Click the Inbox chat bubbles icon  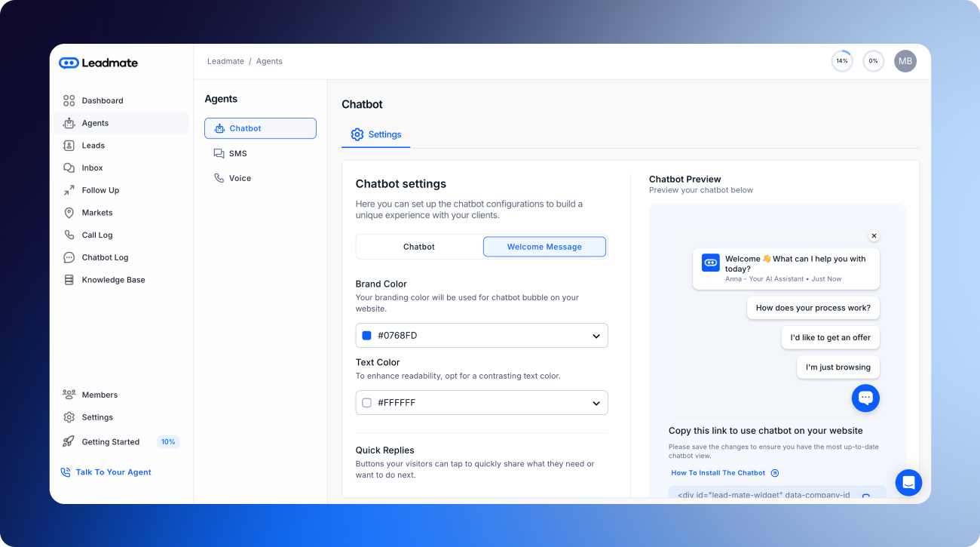(69, 168)
